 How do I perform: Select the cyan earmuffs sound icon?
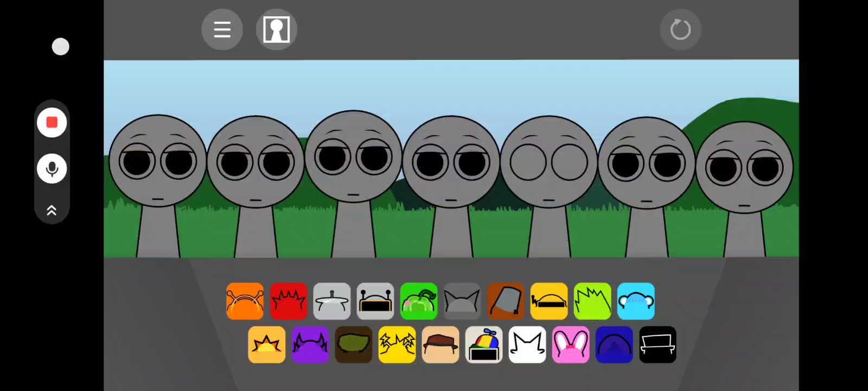(x=635, y=301)
